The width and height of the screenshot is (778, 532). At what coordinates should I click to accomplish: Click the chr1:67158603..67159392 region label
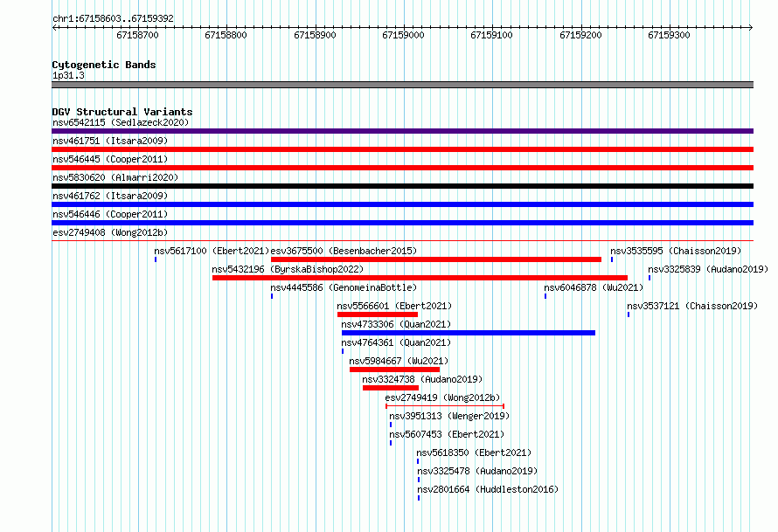pos(113,18)
